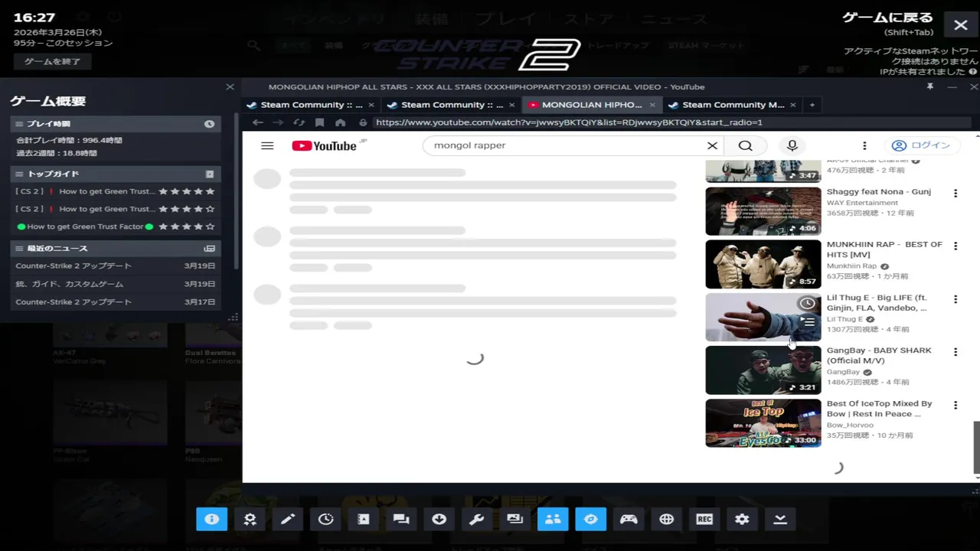Add Lil Thug E video to queue

[x=808, y=322]
